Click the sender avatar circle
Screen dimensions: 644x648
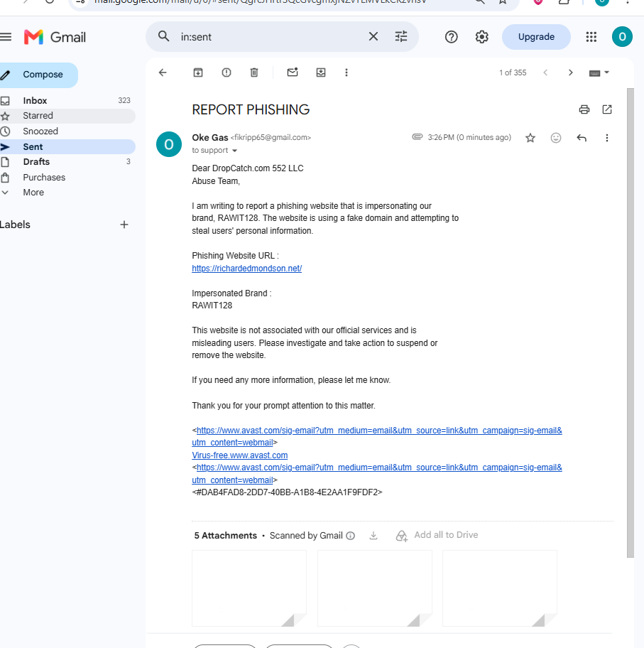click(x=169, y=144)
